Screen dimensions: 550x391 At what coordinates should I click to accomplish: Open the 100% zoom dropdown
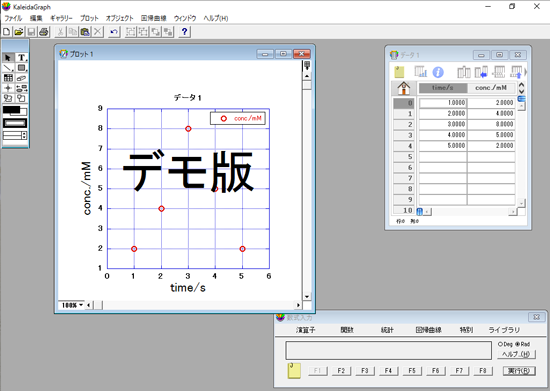pos(72,305)
